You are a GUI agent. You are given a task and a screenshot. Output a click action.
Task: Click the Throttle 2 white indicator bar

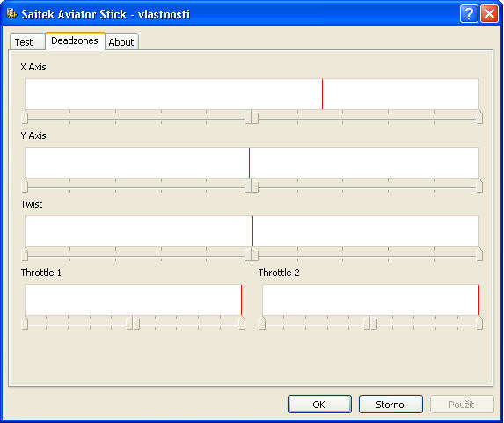[x=370, y=300]
